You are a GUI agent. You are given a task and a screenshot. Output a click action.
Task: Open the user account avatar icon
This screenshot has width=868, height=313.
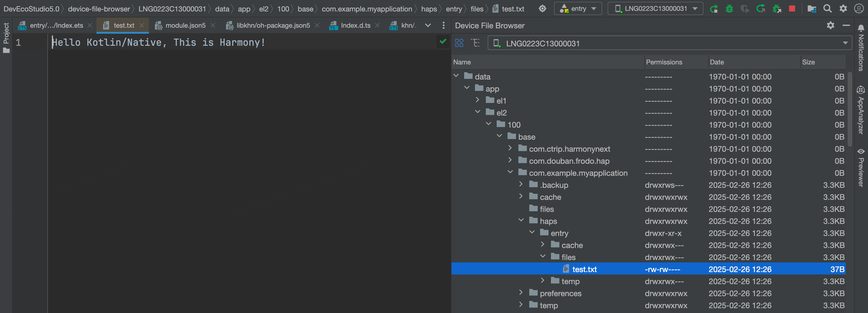click(x=859, y=9)
